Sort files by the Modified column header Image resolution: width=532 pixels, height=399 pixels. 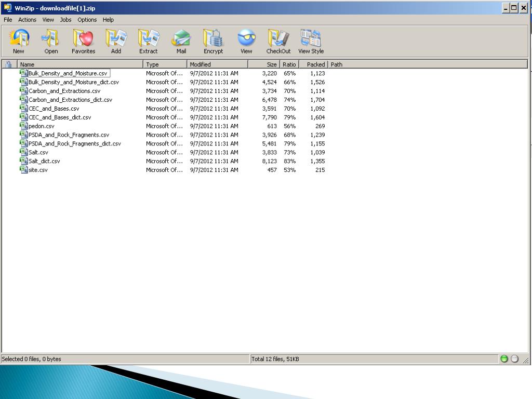click(218, 64)
